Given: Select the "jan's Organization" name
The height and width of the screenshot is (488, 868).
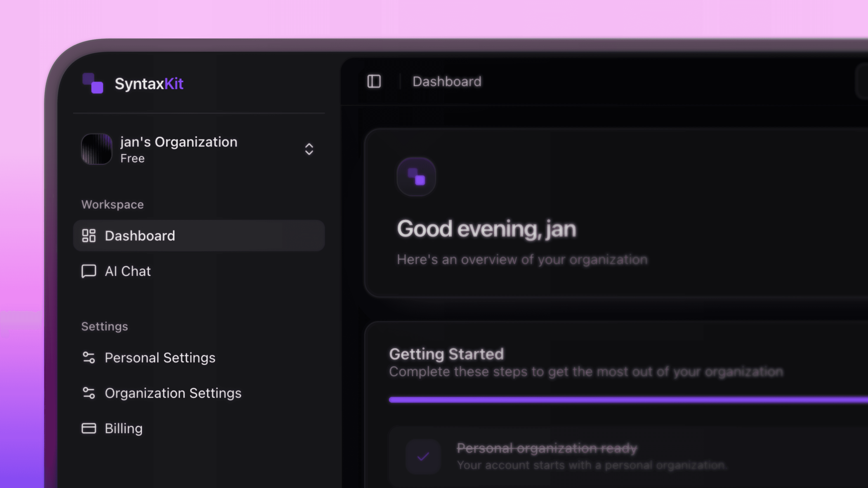Looking at the screenshot, I should 179,142.
